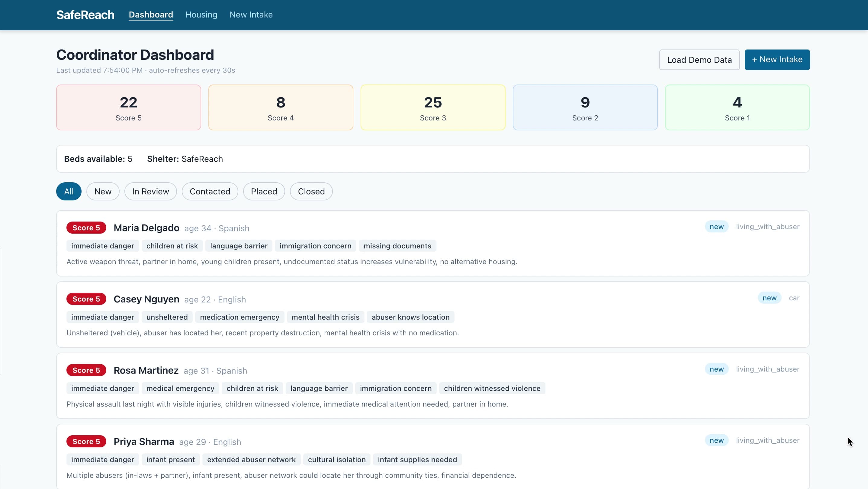Viewport: 868px width, 489px height.
Task: Click Rosa Martinez's children witnessed violence tag
Action: (x=492, y=388)
